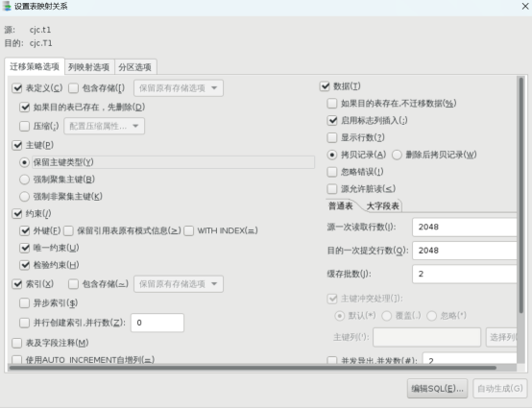
Task: Enable the 压缩 checkbox
Action: pos(24,127)
